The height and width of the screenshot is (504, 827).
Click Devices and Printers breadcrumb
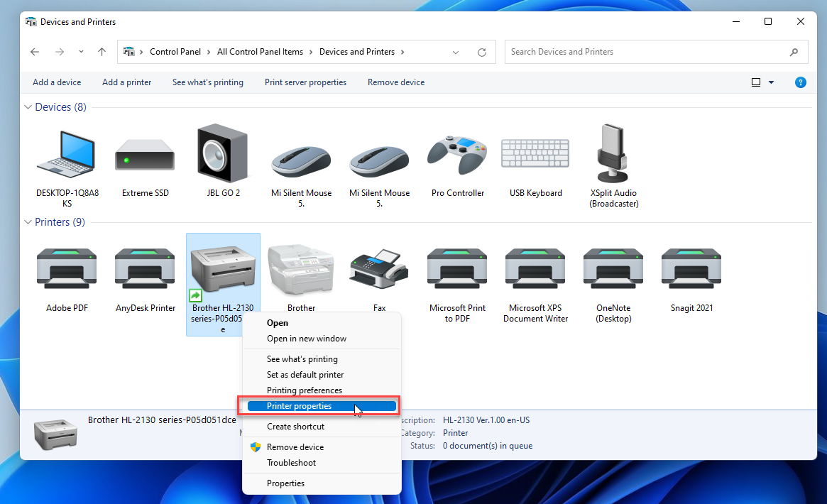[357, 52]
